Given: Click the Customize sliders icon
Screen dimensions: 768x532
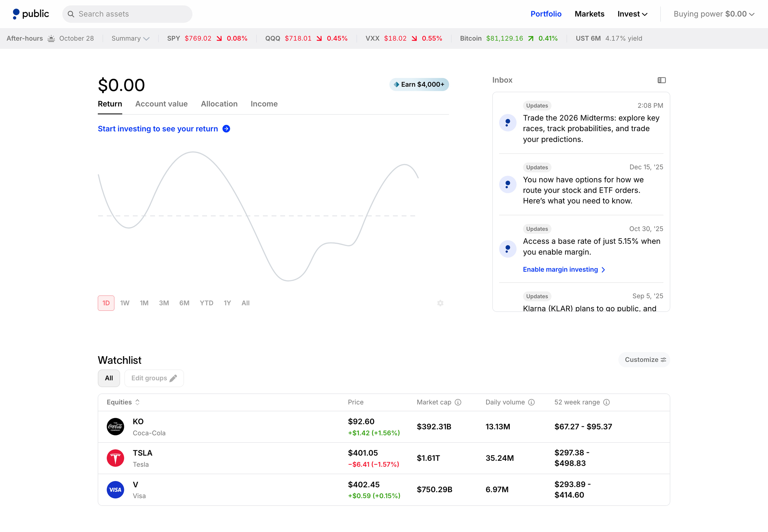Looking at the screenshot, I should tap(663, 360).
